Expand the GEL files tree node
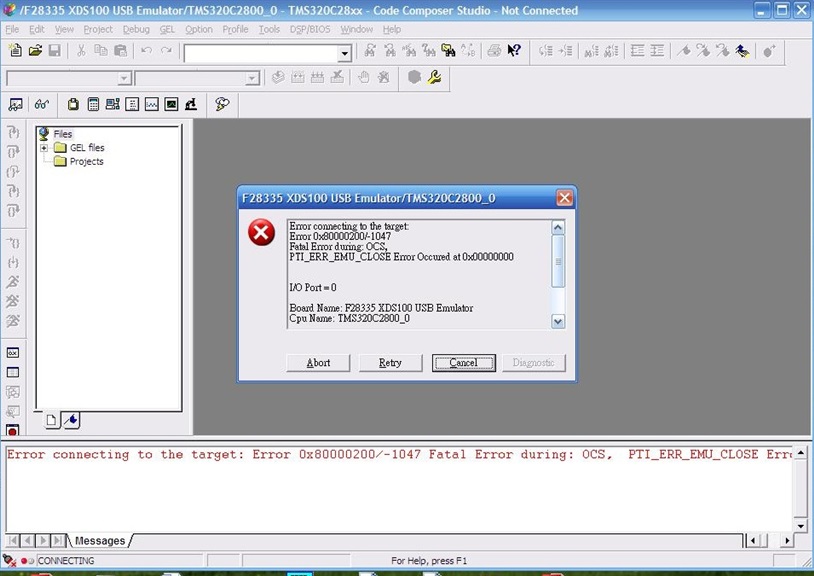The height and width of the screenshot is (576, 814). (44, 148)
